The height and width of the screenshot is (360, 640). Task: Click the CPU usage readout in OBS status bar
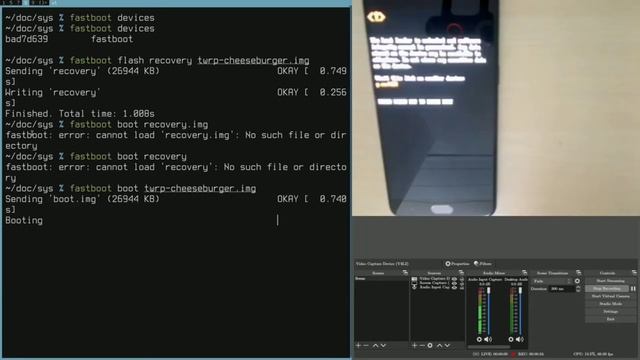pyautogui.click(x=593, y=354)
